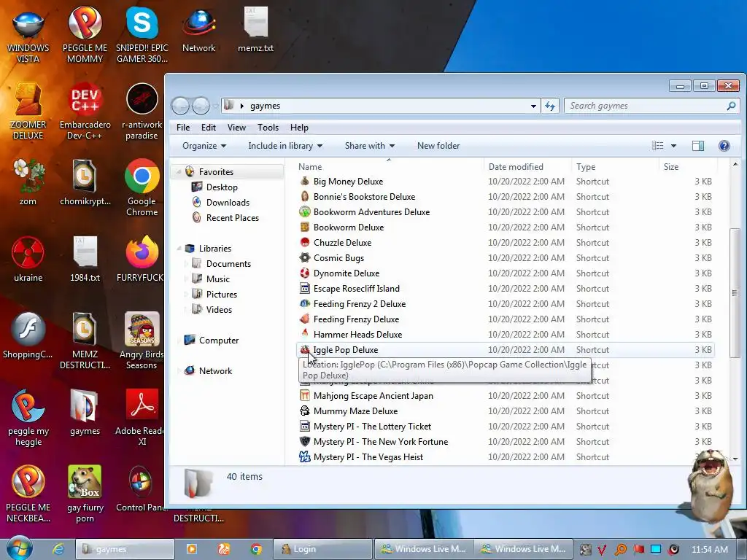Click the Chuzzle Deluxe shortcut icon

point(305,242)
